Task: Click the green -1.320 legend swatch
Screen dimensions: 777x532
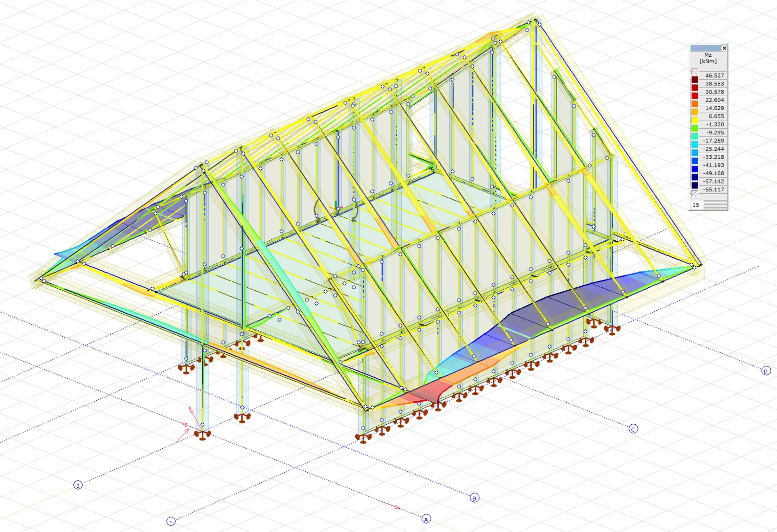Action: pyautogui.click(x=695, y=128)
